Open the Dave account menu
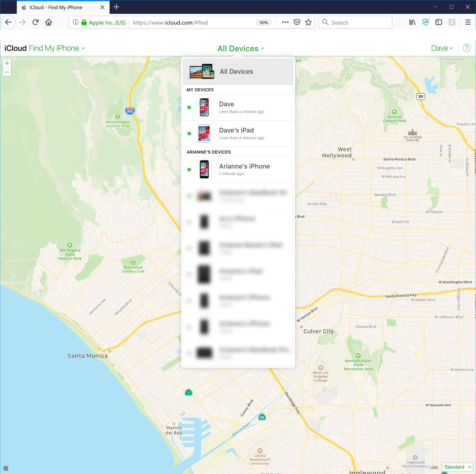 [442, 48]
